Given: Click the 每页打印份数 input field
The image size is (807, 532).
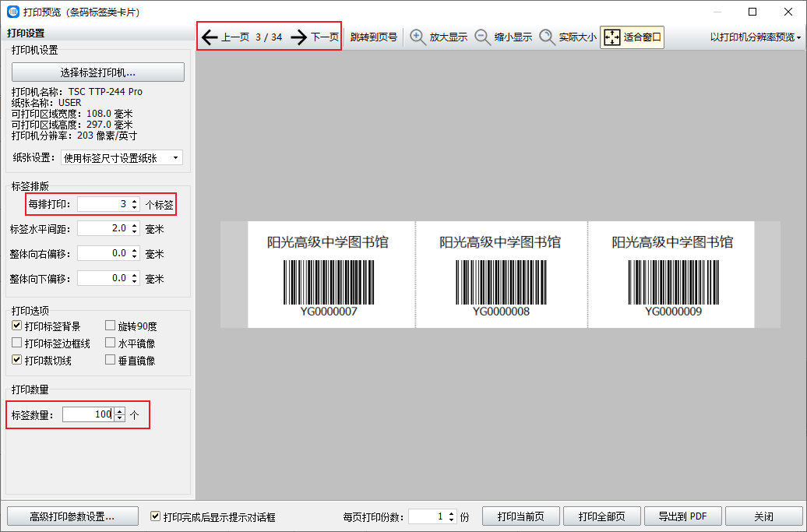Looking at the screenshot, I should pyautogui.click(x=428, y=516).
